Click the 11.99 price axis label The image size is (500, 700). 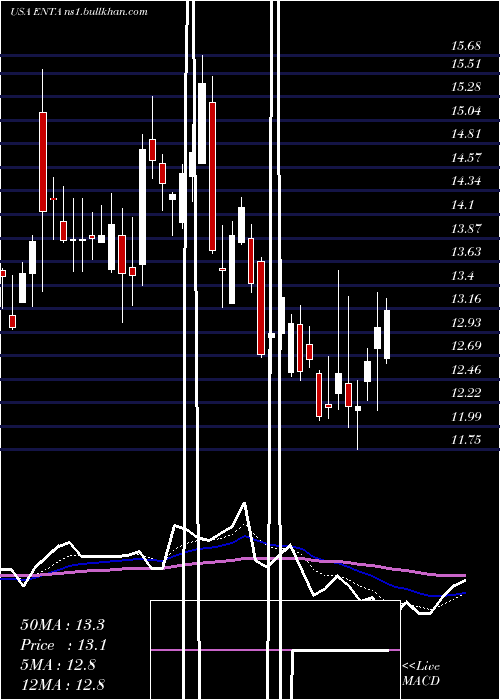point(466,417)
